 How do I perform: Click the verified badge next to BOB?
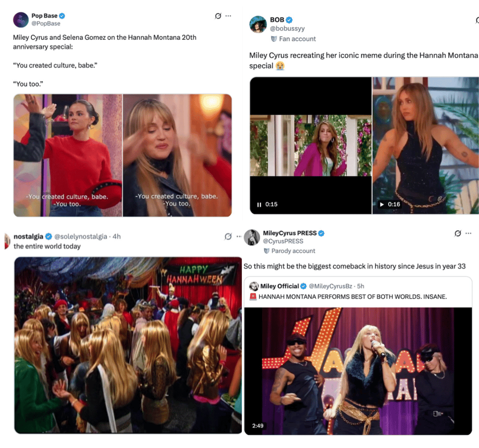289,20
